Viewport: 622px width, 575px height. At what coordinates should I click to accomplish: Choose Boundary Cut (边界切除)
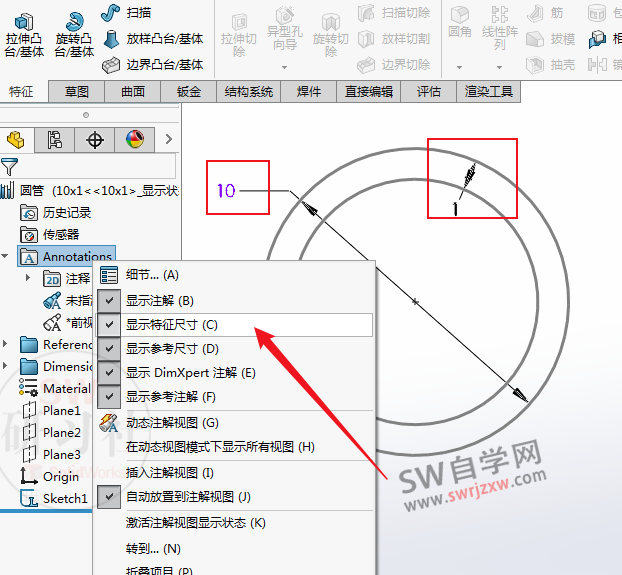click(394, 65)
